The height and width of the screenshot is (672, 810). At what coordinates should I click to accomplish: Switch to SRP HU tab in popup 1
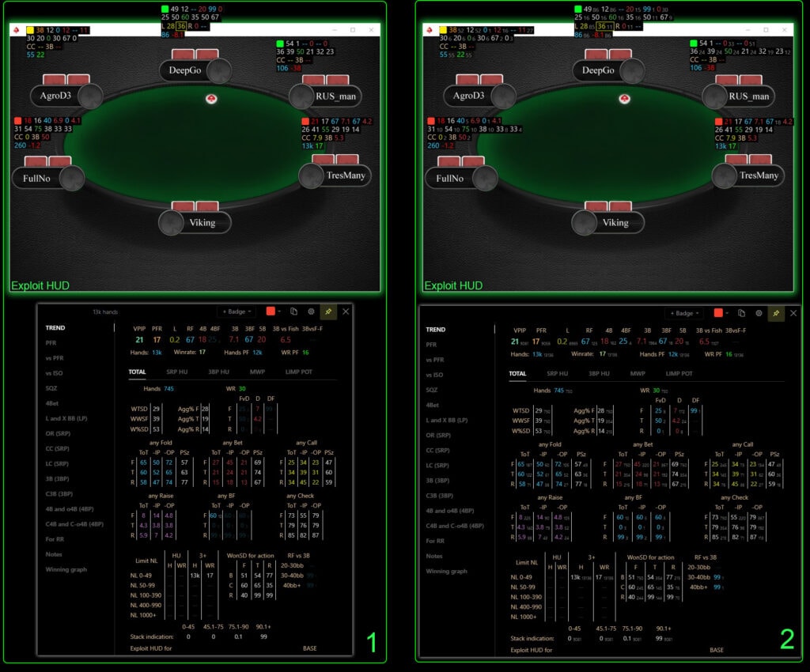point(176,372)
